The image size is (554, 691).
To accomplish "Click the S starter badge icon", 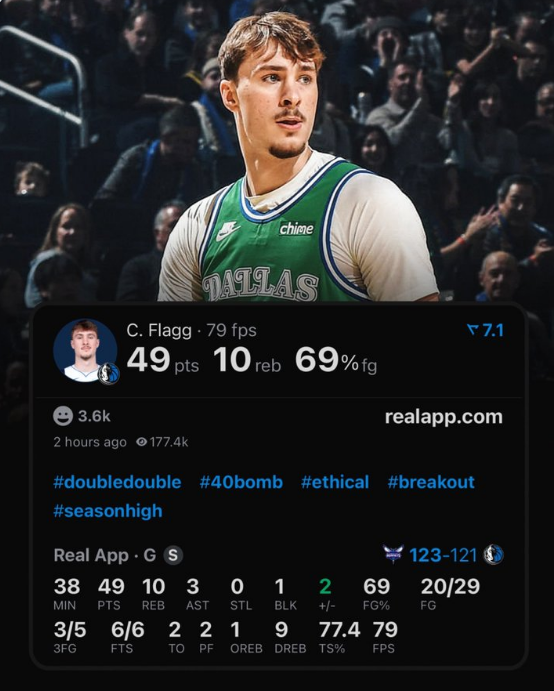I will (x=173, y=555).
